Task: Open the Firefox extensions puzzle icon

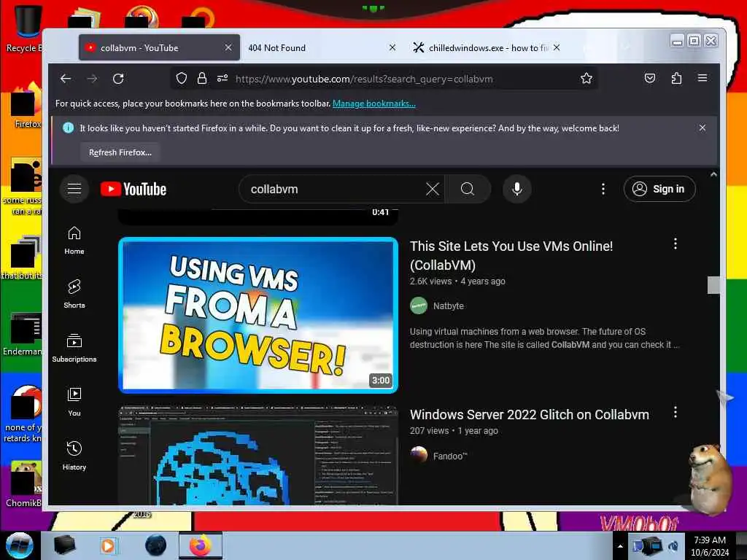Action: [676, 78]
